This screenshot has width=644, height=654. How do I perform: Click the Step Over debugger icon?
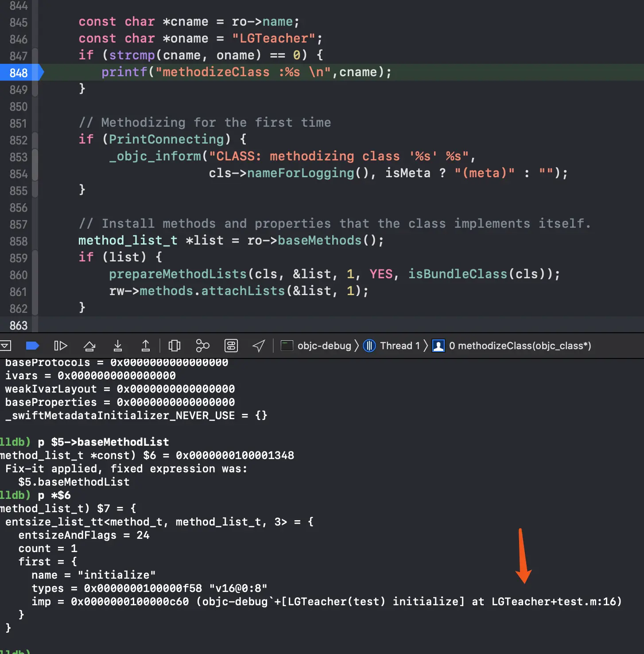89,346
